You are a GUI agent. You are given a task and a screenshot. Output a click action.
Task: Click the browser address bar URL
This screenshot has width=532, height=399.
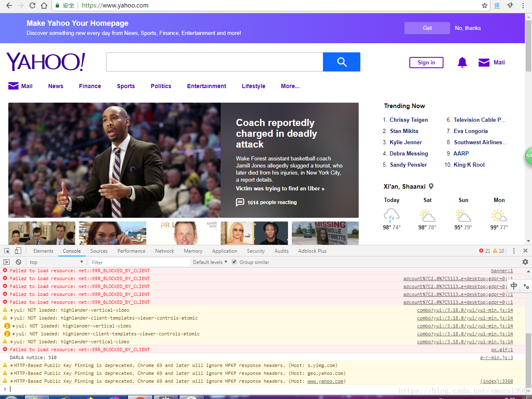click(x=115, y=5)
